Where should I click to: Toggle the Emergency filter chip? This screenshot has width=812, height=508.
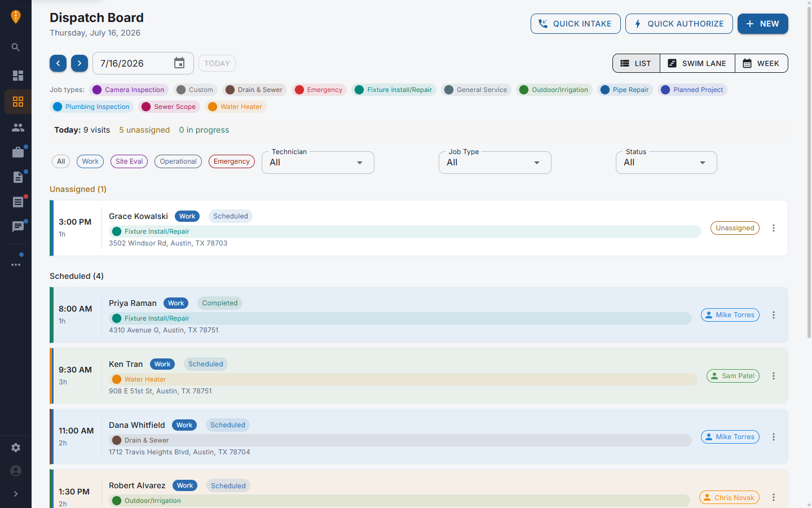[x=232, y=161]
